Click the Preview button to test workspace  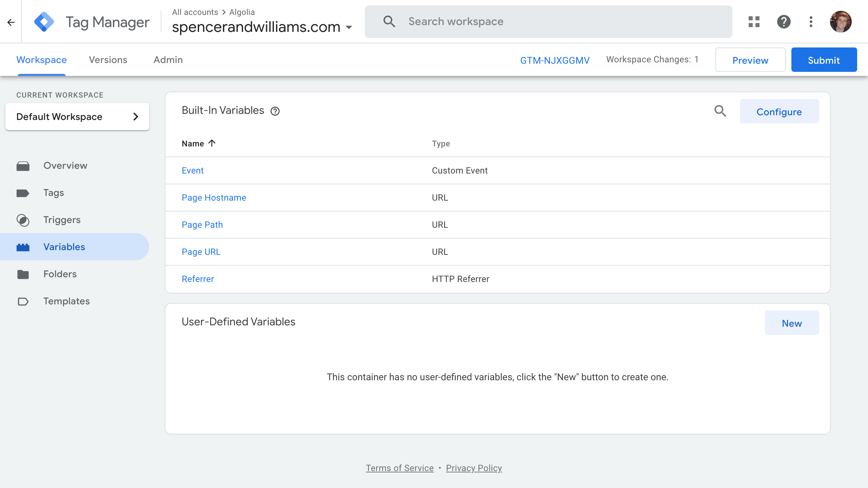[751, 60]
